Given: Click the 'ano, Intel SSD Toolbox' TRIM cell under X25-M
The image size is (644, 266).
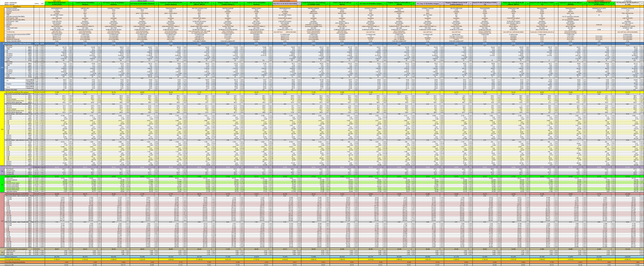Looking at the screenshot, I should click(x=56, y=15).
